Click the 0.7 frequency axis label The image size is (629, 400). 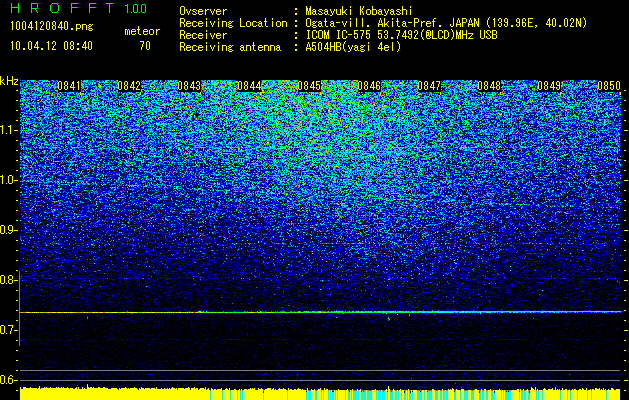8,330
